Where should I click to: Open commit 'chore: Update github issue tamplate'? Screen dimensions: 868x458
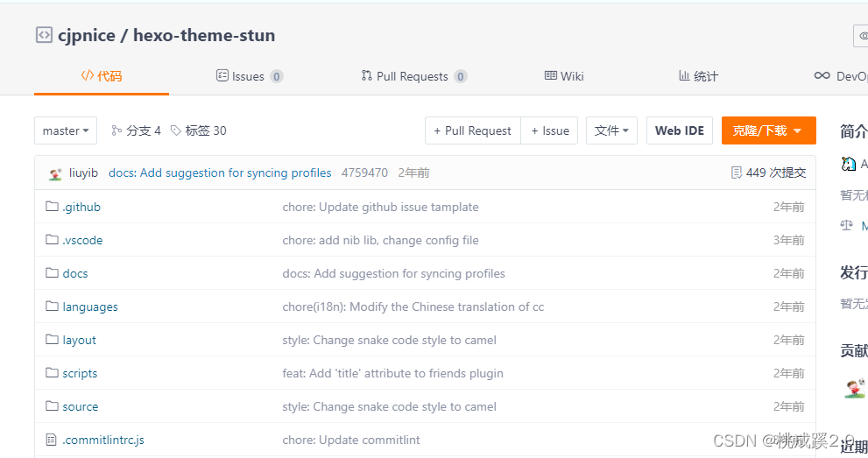click(x=380, y=207)
